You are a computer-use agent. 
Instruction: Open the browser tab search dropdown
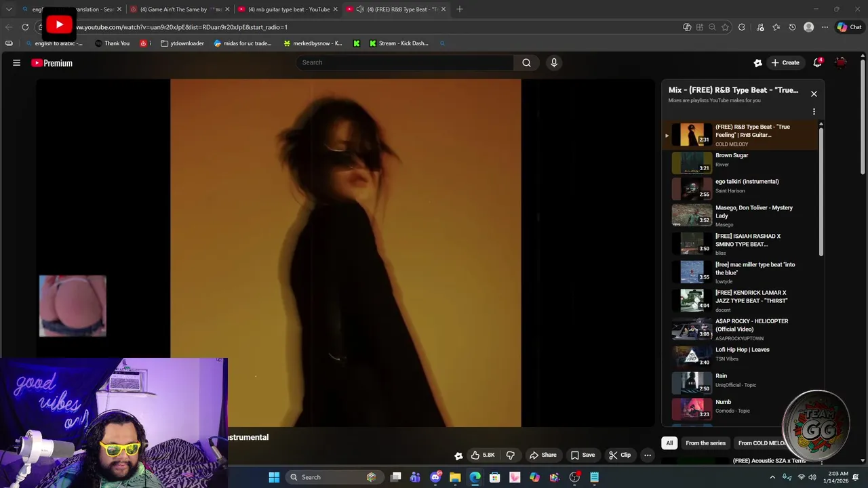tap(9, 9)
